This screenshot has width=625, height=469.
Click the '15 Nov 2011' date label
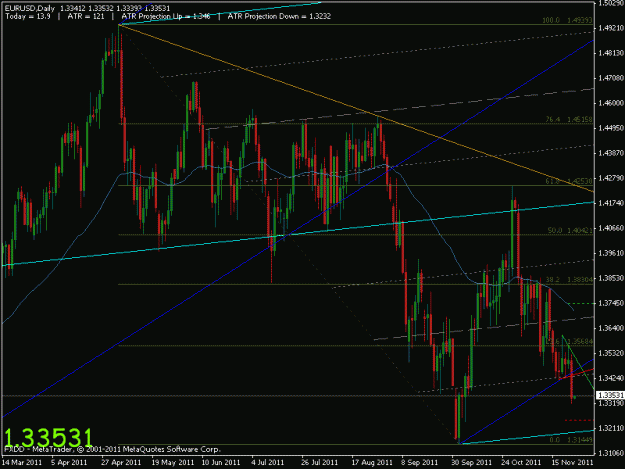[x=572, y=462]
